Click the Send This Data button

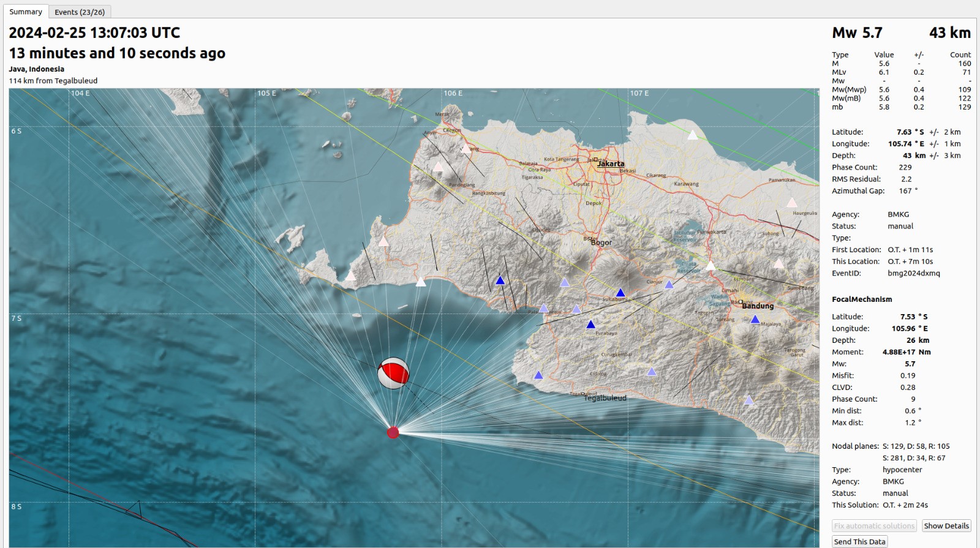[859, 542]
